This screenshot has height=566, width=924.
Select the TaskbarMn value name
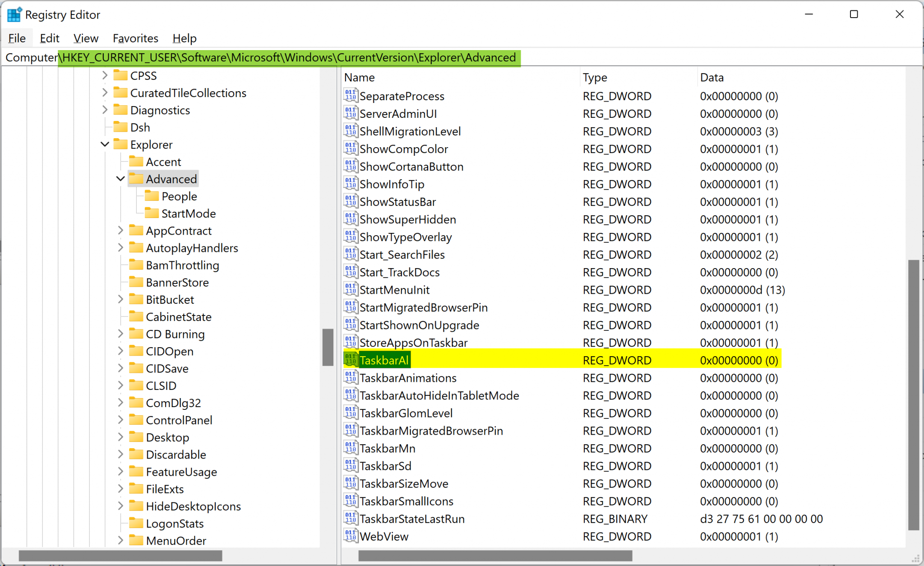(387, 448)
